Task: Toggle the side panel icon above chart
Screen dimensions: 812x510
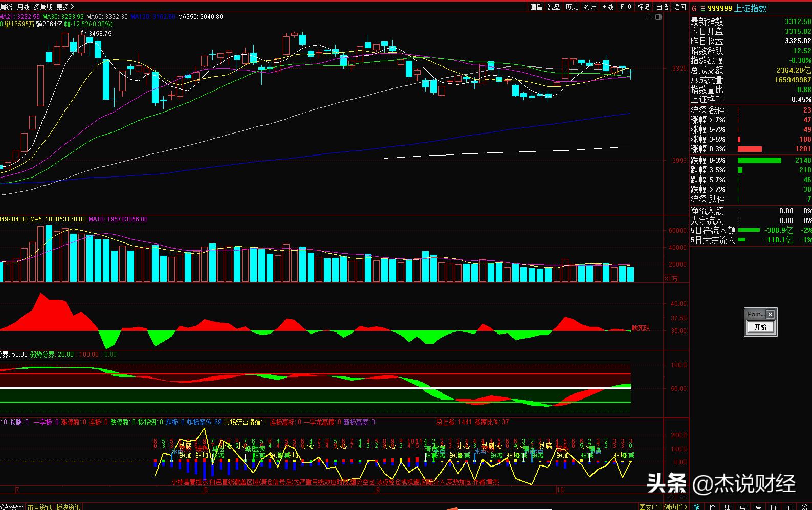Action: [659, 17]
